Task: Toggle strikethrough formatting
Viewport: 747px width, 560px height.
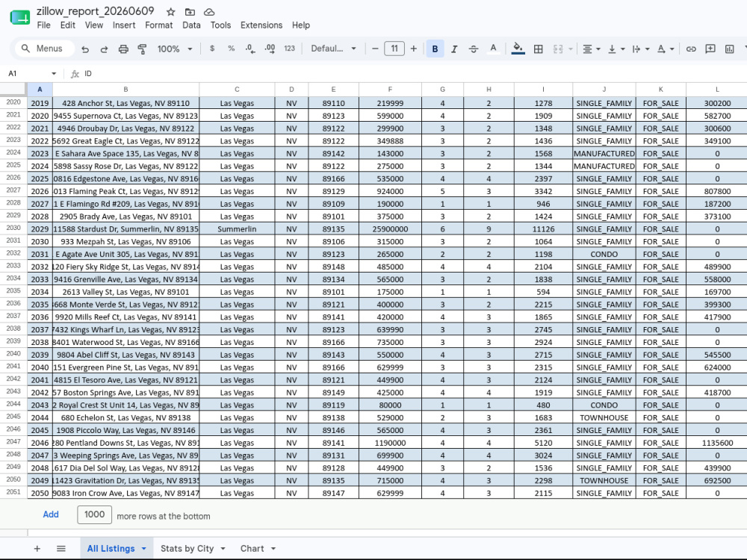Action: click(x=473, y=49)
